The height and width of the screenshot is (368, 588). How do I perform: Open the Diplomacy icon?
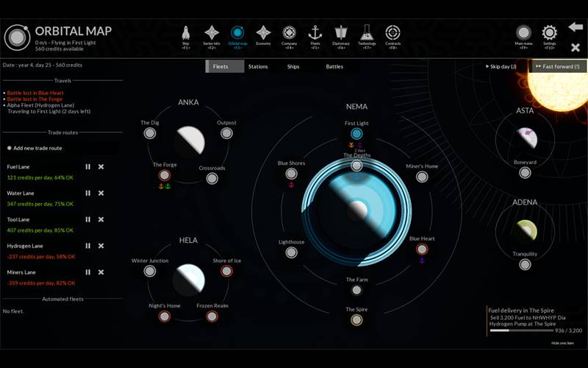(341, 33)
